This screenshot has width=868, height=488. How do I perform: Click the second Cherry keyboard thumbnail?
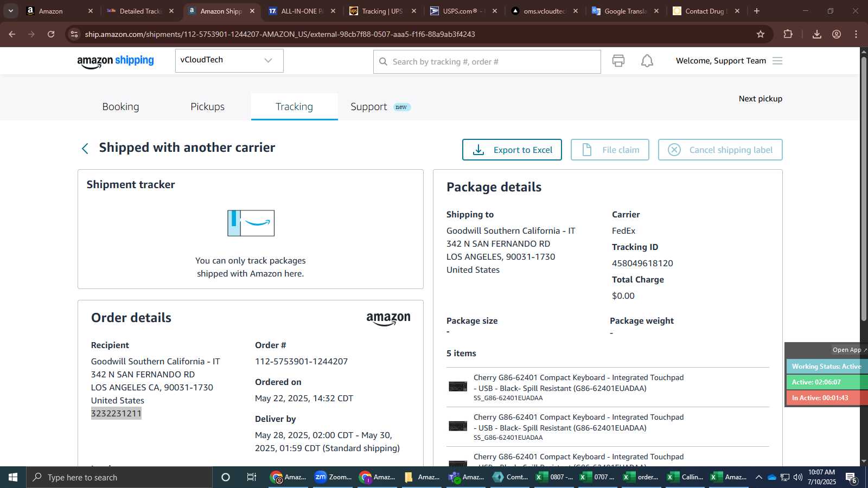click(x=458, y=426)
